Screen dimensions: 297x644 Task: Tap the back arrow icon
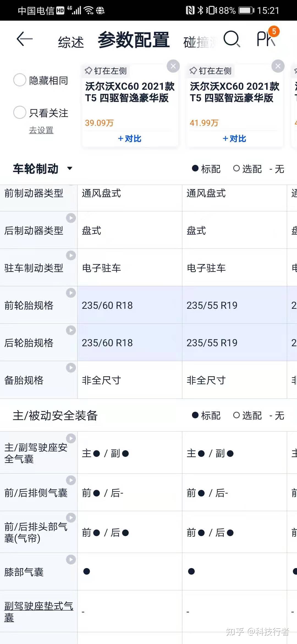(x=24, y=39)
